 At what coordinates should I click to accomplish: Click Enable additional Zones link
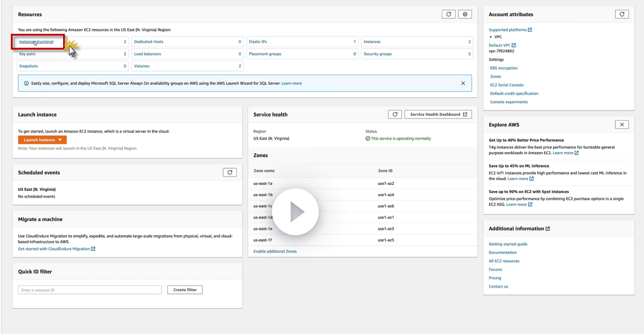coord(275,252)
